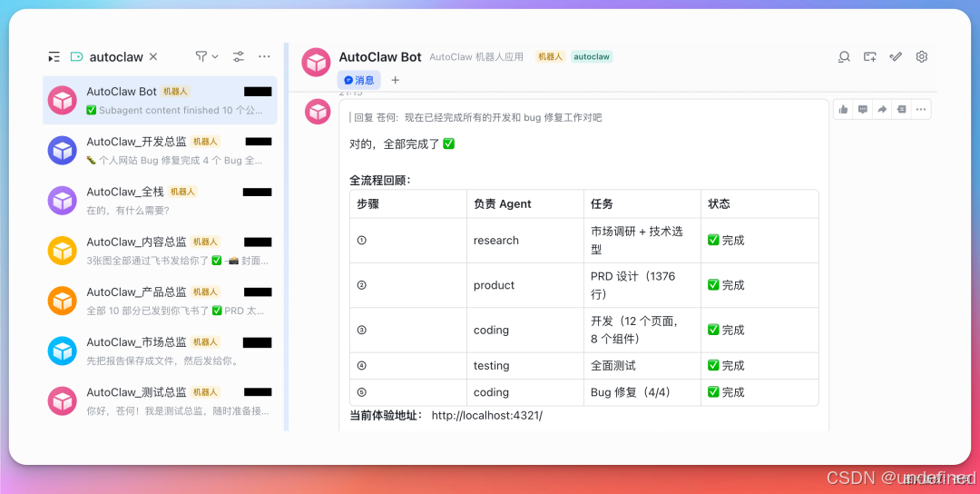Click the autoclaw tag label icon
Image resolution: width=980 pixels, height=494 pixels.
tap(76, 57)
